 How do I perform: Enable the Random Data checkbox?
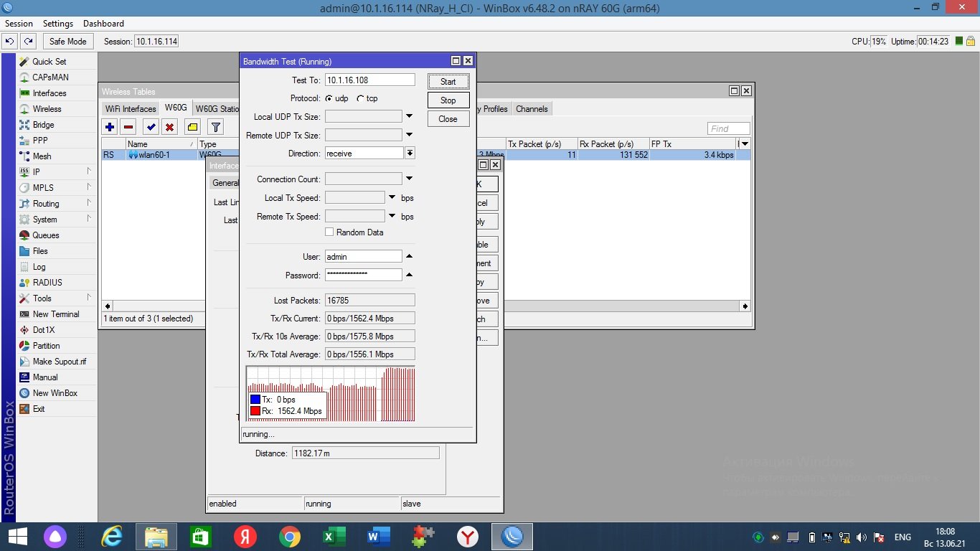point(329,232)
